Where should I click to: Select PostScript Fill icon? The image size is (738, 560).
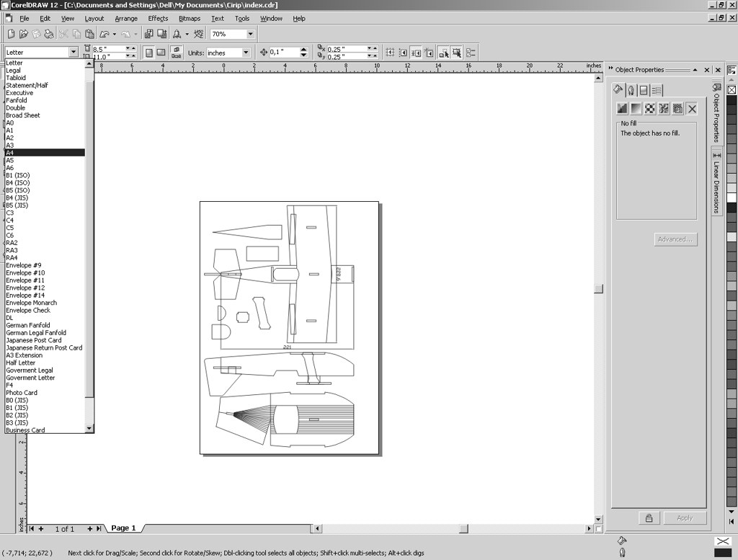pyautogui.click(x=677, y=109)
